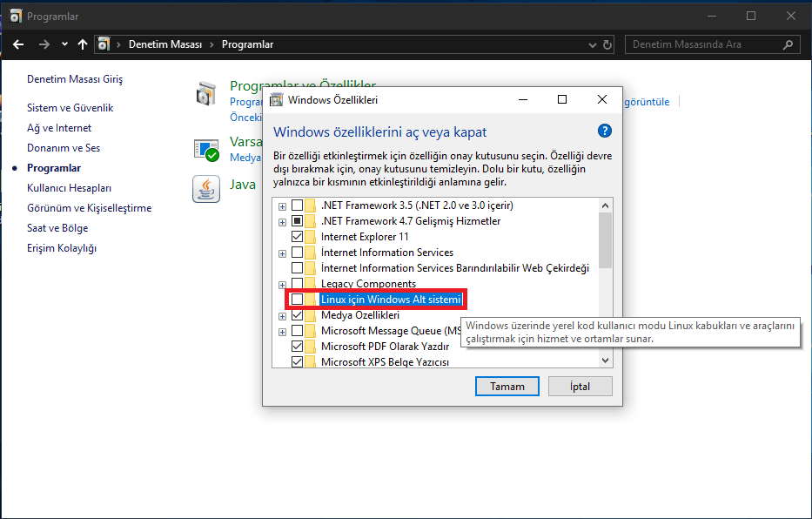Click the default programs icon with checkmark
The image size is (812, 519).
point(206,150)
